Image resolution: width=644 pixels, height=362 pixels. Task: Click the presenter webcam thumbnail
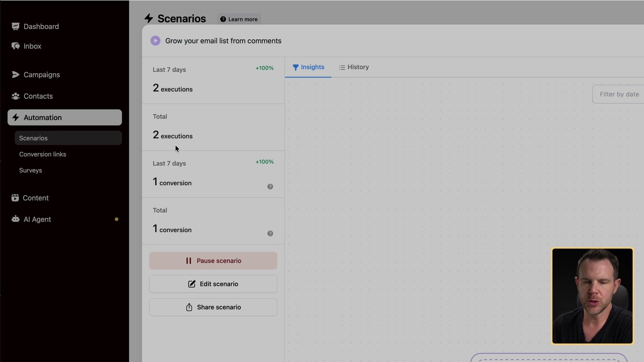coord(592,296)
